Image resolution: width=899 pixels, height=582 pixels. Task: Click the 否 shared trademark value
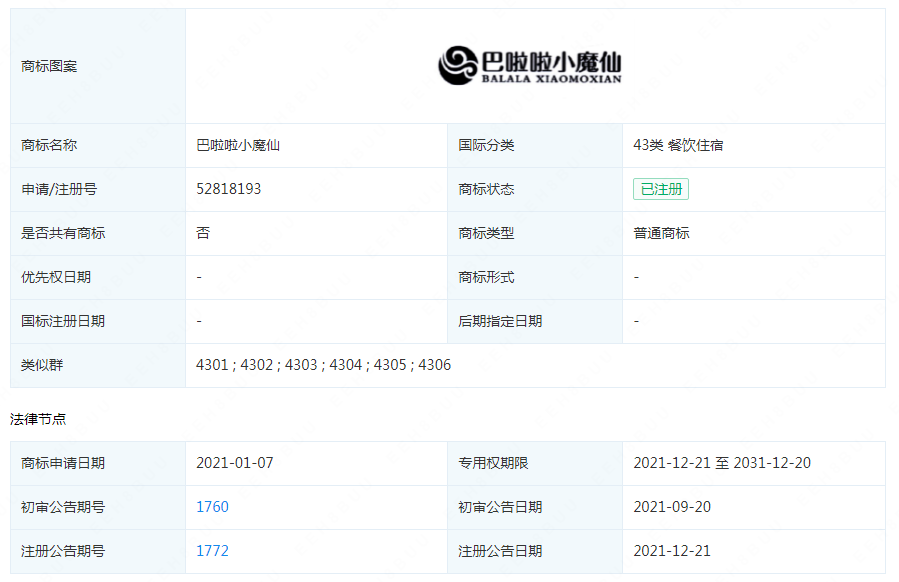(203, 233)
